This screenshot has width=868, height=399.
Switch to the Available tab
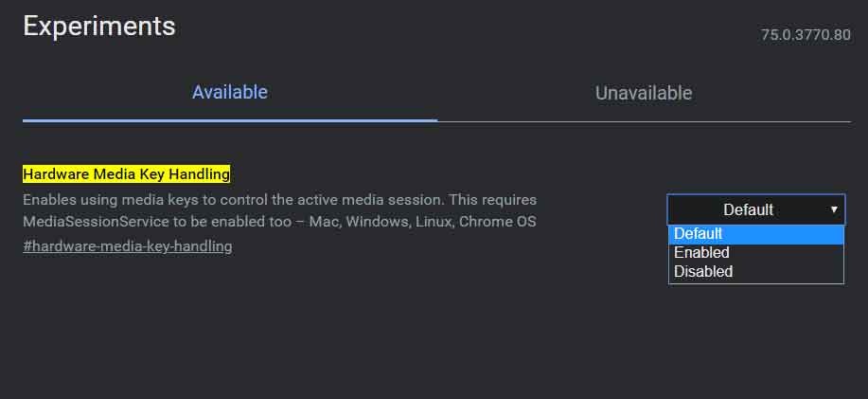pos(229,93)
